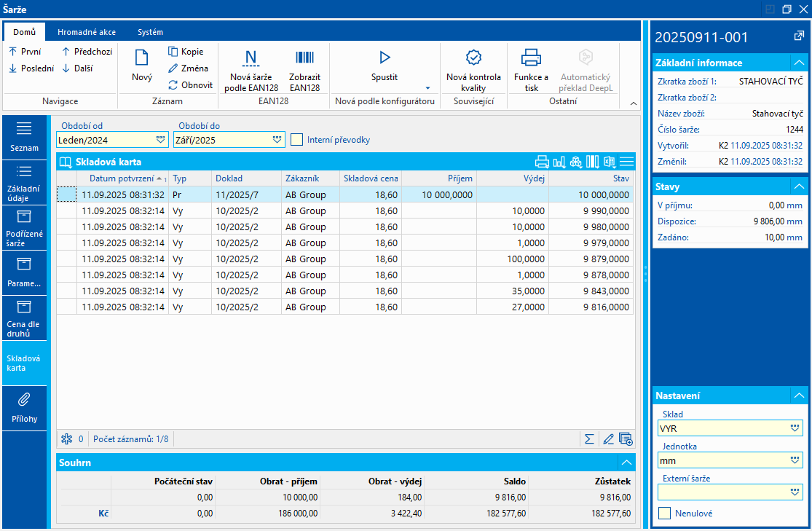Open the Systém ribbon tab

(150, 32)
